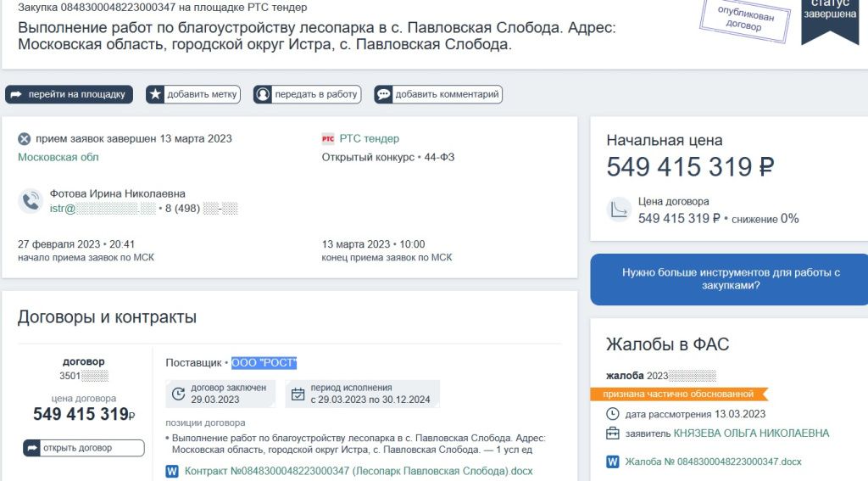
Task: Open the КНЯЗЕВА ОЛЬГА НИКОЛАЕВНА applicant link
Action: [x=751, y=433]
